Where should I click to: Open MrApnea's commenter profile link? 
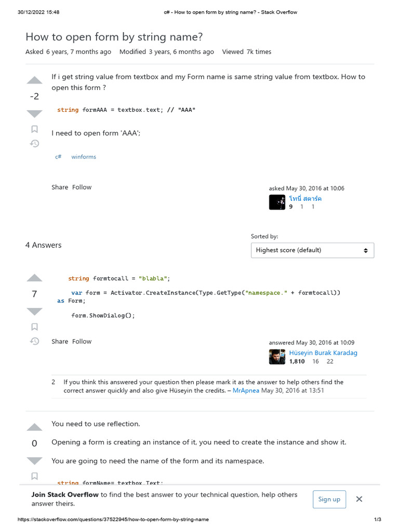pyautogui.click(x=246, y=390)
